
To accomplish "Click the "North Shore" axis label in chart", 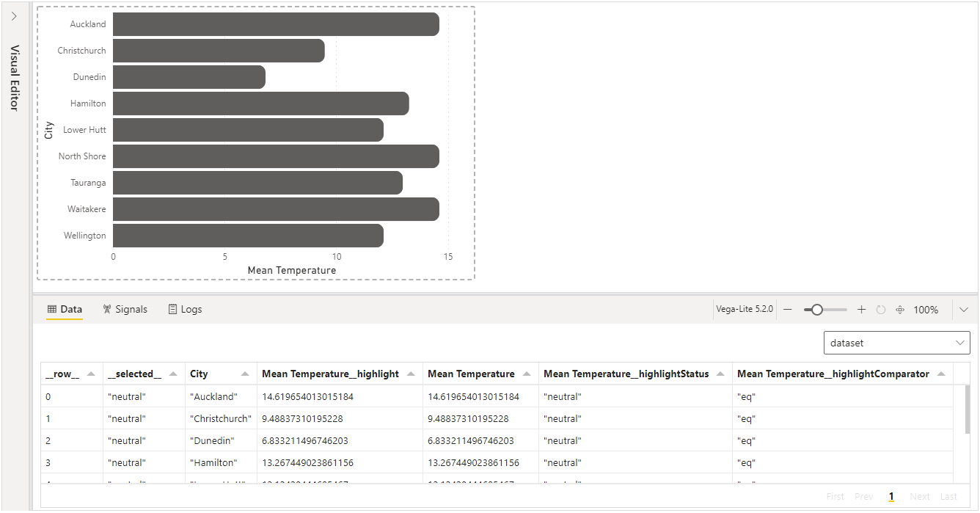I will [x=82, y=156].
